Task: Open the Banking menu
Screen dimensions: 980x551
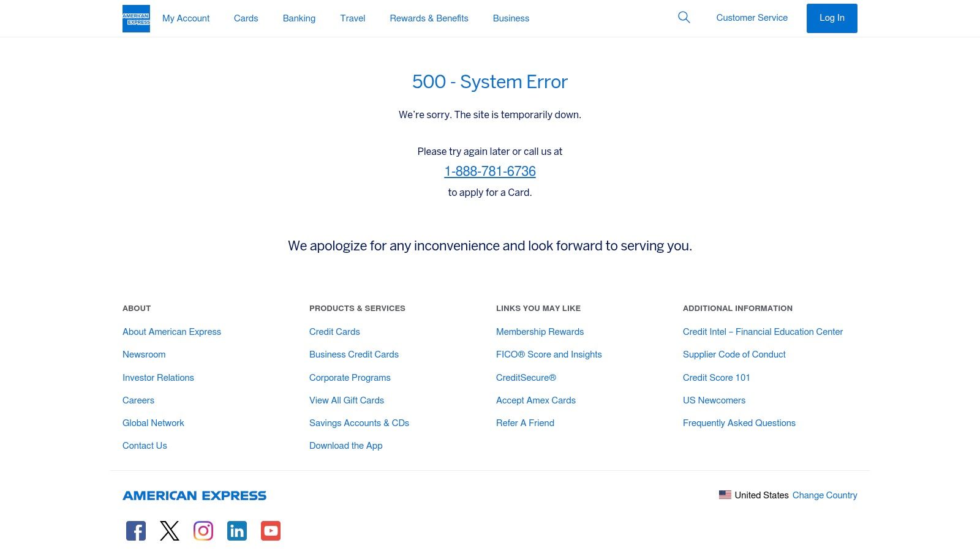Action: pyautogui.click(x=299, y=18)
